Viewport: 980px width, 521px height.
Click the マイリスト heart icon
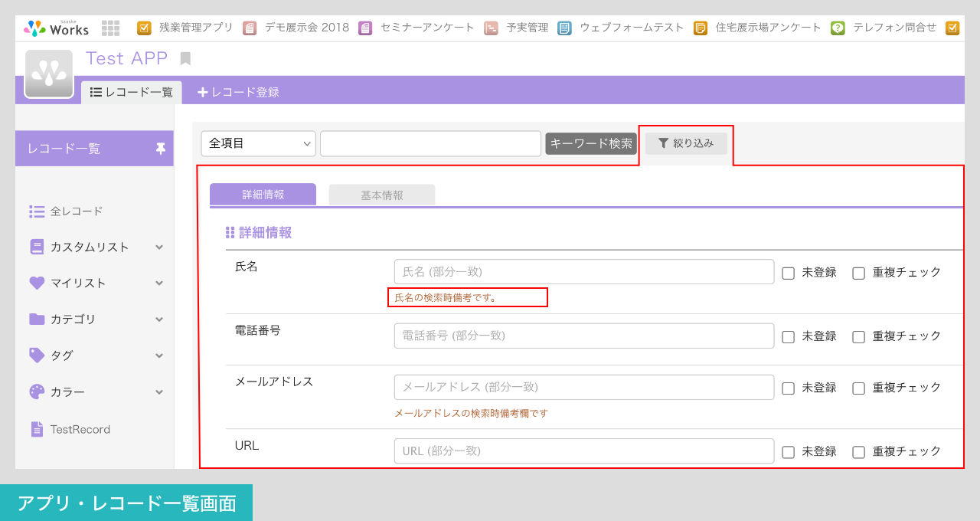click(37, 283)
